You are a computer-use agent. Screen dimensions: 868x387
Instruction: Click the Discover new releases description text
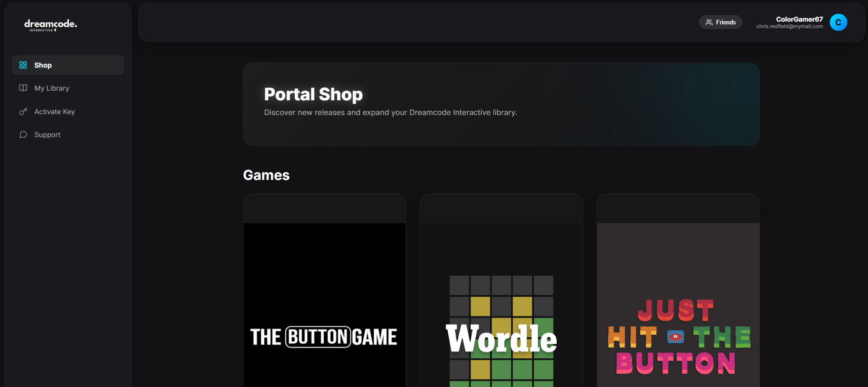[x=390, y=113]
